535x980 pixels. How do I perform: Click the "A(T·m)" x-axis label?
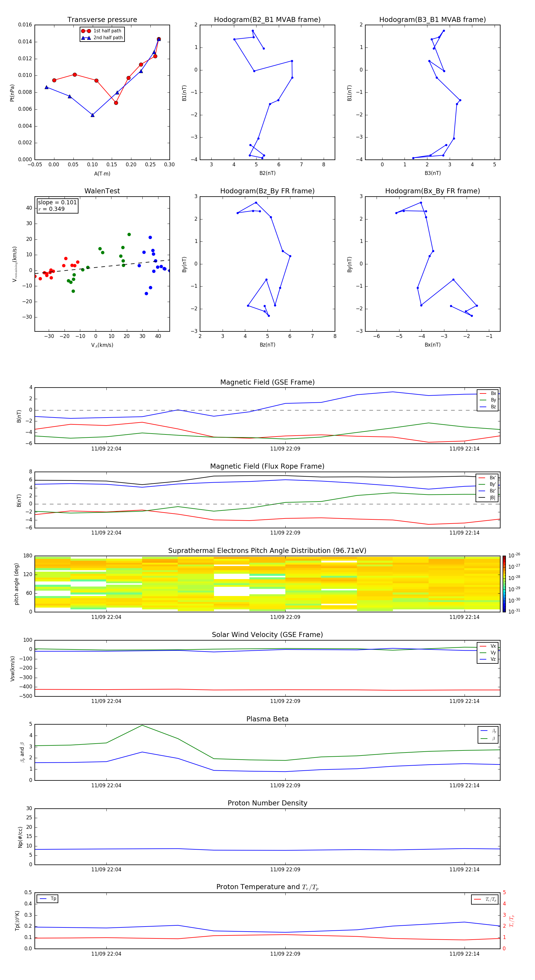(102, 173)
